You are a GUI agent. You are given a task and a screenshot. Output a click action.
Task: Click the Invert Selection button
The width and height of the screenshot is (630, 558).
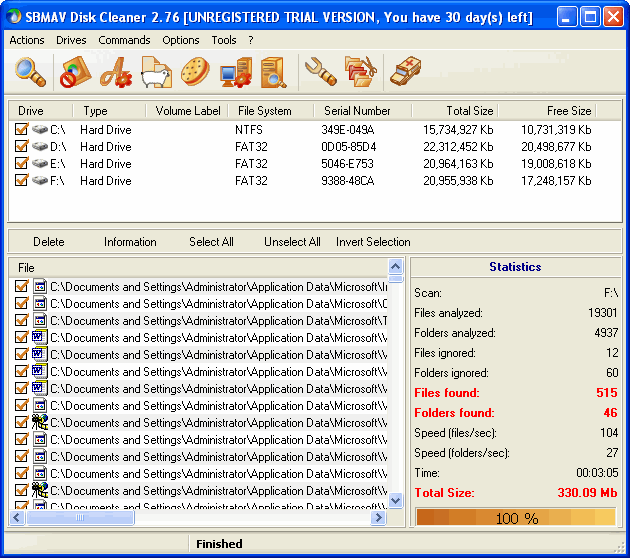373,242
